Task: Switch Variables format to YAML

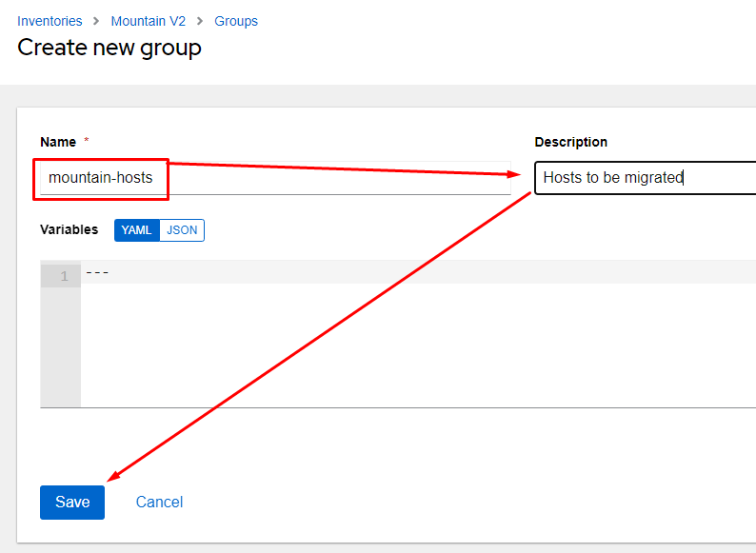Action: [x=137, y=230]
